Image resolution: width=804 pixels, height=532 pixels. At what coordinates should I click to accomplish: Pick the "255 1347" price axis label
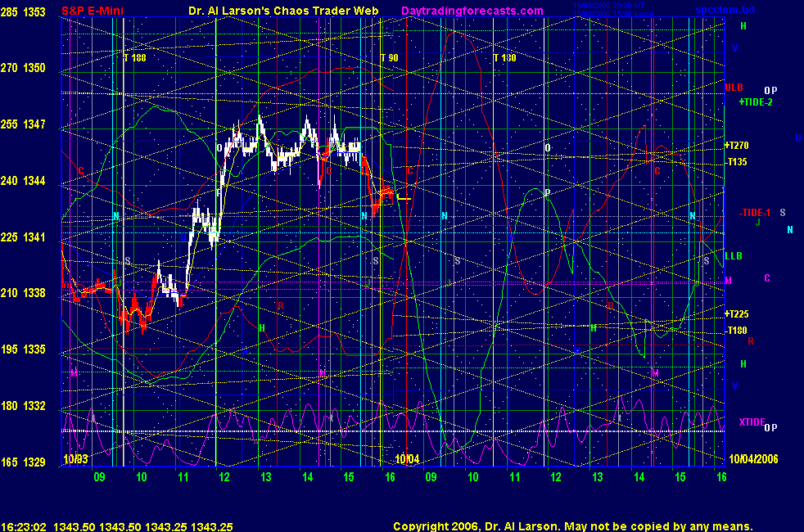point(23,124)
